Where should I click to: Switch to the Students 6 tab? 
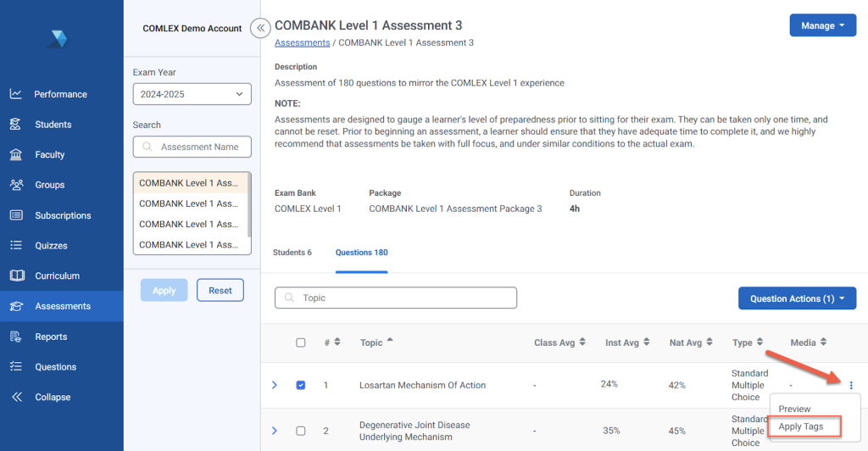(292, 253)
